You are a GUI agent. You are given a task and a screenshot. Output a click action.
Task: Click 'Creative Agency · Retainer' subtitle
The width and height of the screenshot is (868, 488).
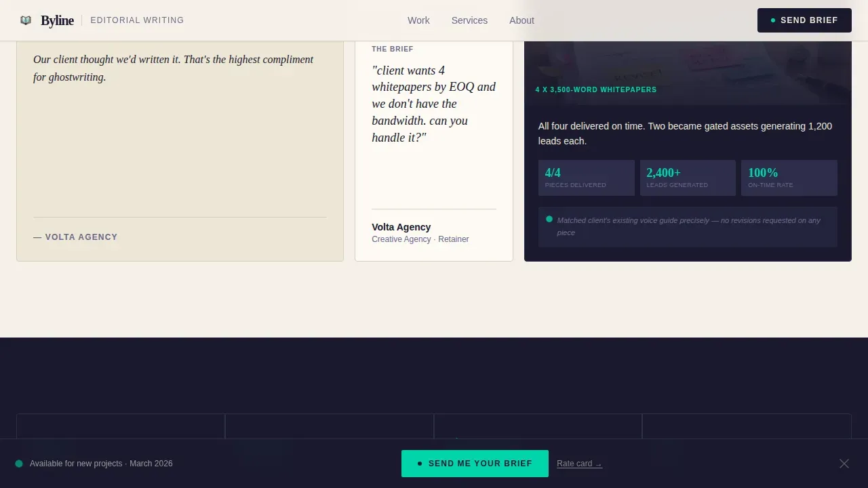[420, 239]
